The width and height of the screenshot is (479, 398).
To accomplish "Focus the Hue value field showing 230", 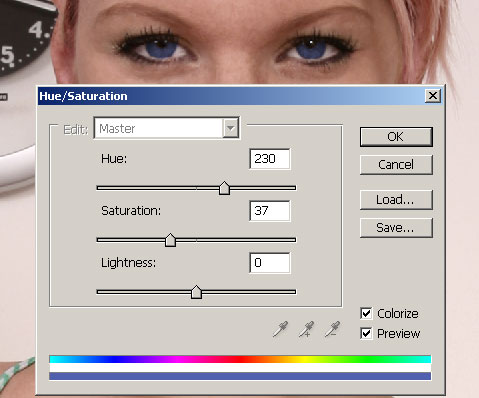I will (x=270, y=159).
